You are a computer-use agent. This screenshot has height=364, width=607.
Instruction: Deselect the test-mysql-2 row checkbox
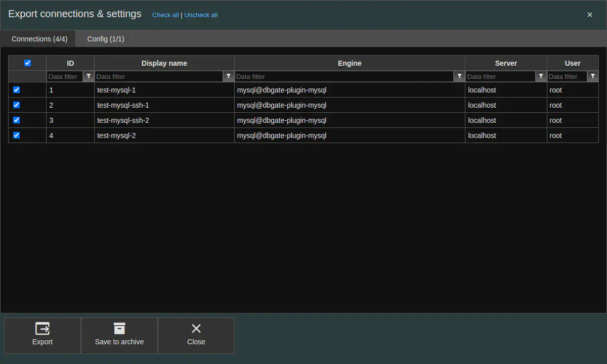click(x=16, y=135)
